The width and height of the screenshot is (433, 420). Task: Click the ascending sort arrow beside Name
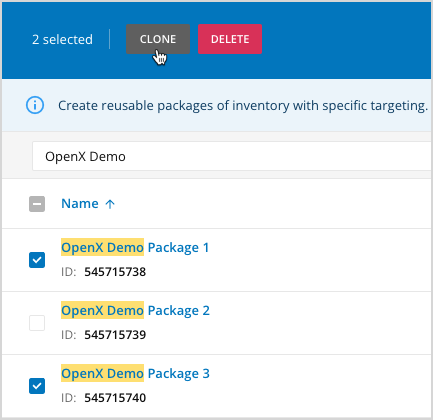coord(110,204)
